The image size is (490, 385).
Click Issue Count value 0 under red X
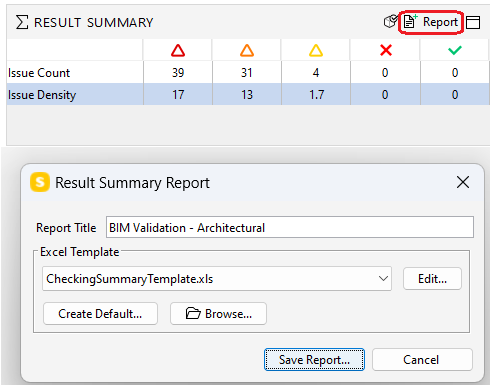385,73
